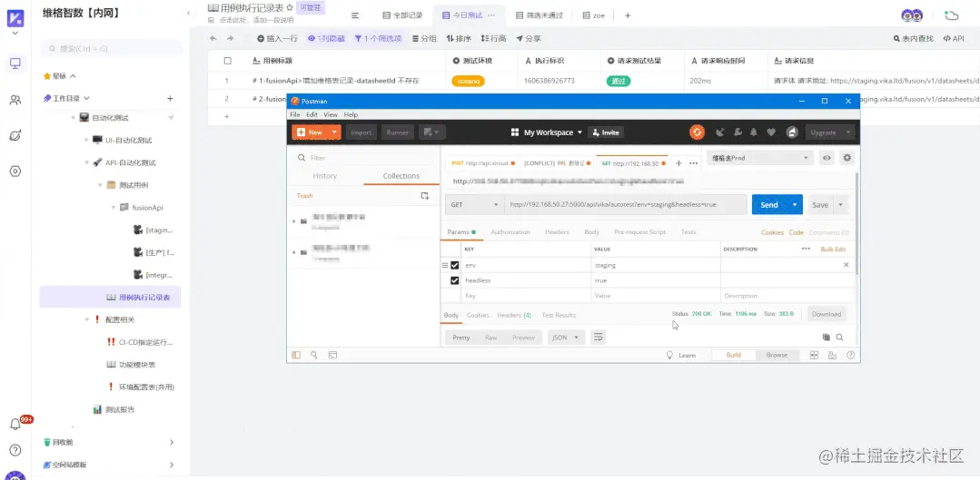The image size is (980, 480).
Task: Open New button dropdown arrow
Action: (x=335, y=132)
